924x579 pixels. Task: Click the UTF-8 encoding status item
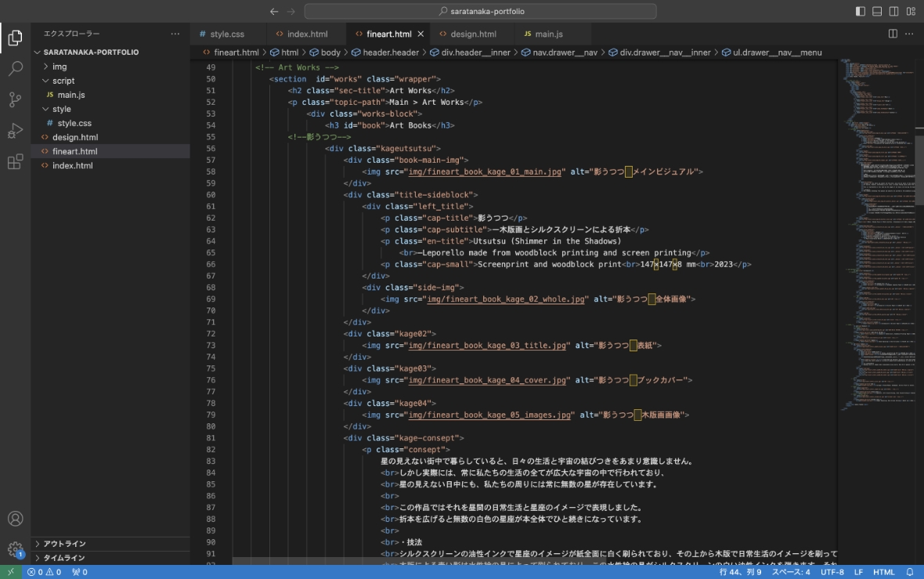coord(832,572)
